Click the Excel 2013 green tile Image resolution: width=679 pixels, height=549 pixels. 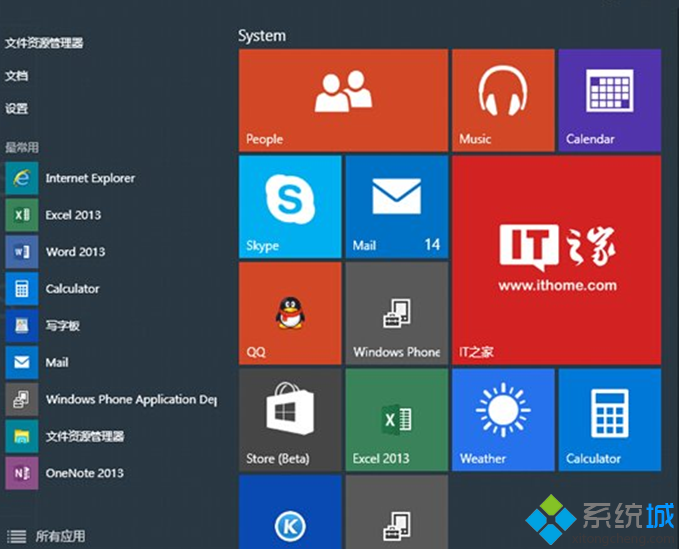pyautogui.click(x=396, y=419)
